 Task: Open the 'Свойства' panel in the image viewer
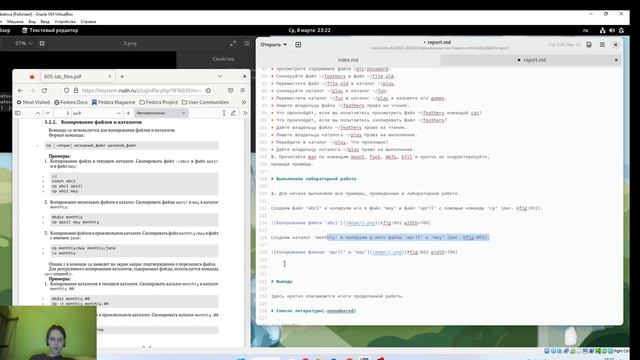(x=223, y=59)
